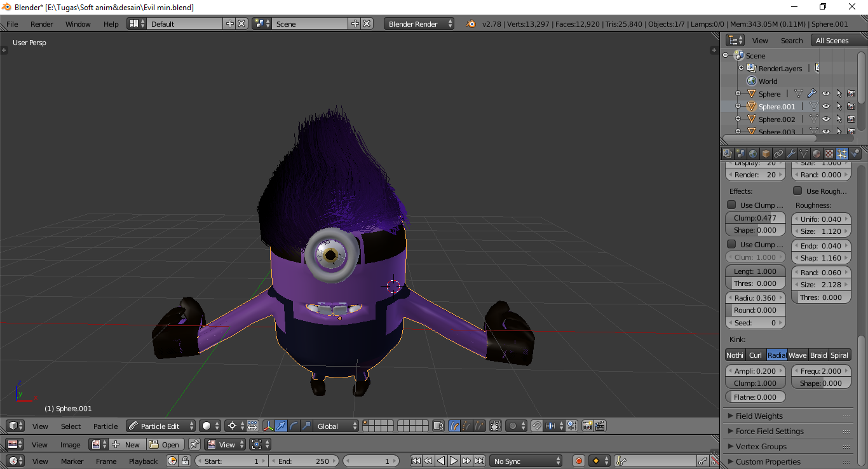Image resolution: width=868 pixels, height=469 pixels.
Task: Open the Window menu
Action: (x=78, y=24)
